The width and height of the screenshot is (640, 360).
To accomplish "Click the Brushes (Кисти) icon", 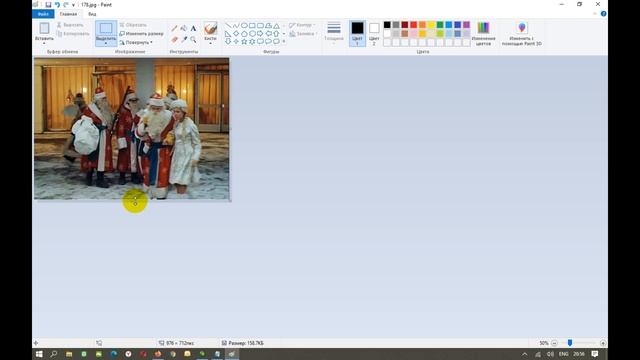I will (x=211, y=28).
